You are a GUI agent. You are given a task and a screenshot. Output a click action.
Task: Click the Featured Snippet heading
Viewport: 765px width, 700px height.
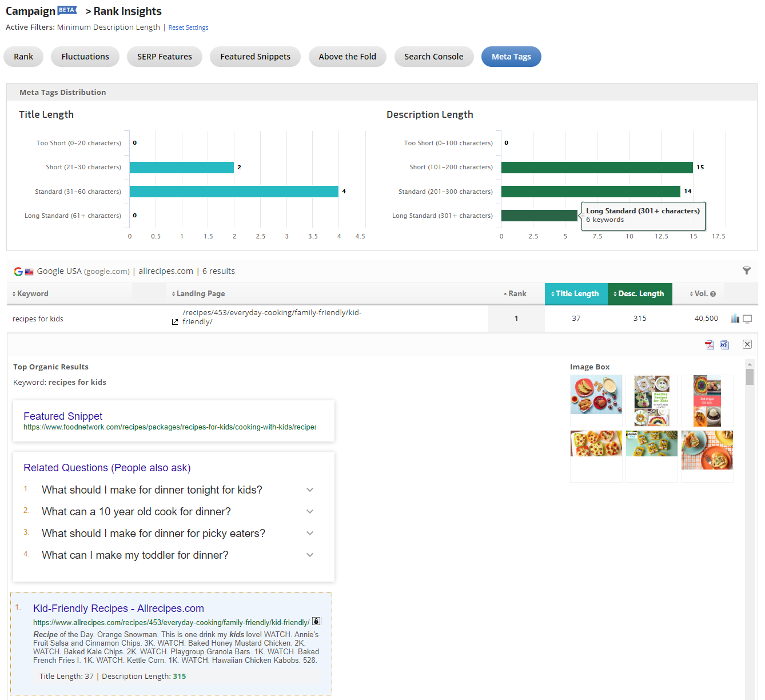click(x=63, y=416)
